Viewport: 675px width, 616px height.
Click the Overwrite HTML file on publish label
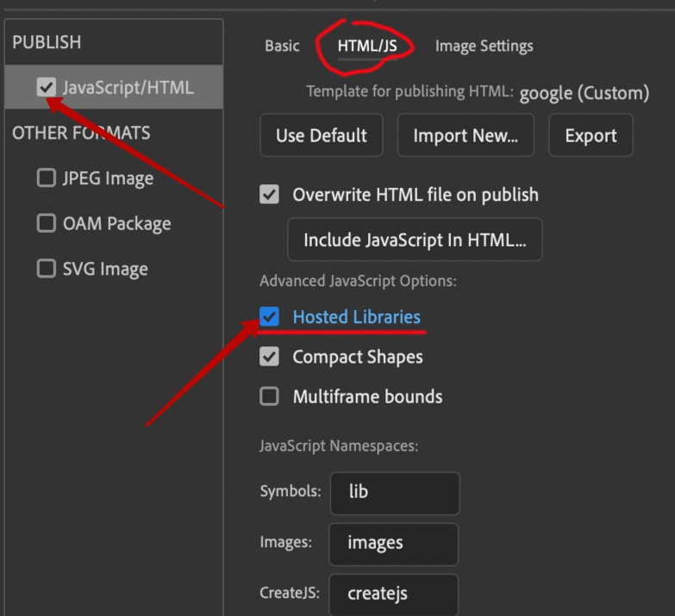[x=416, y=195]
